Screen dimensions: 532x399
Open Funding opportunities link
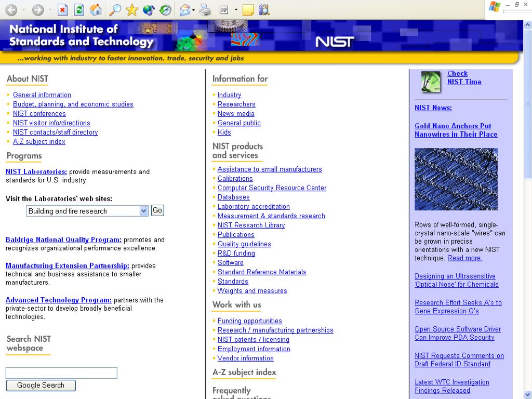250,321
